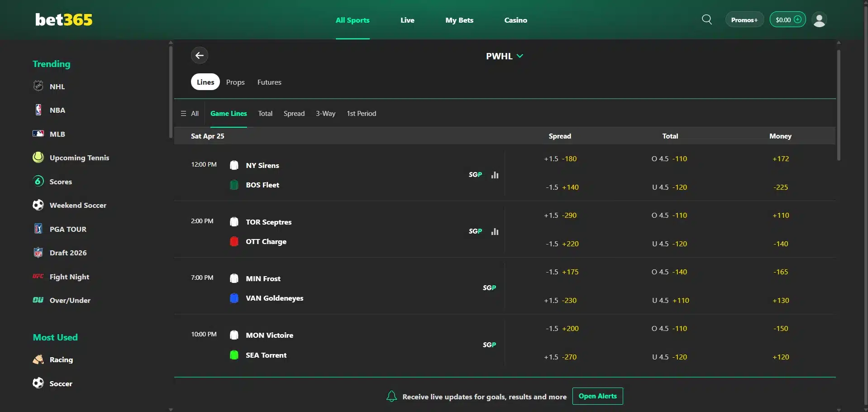The image size is (868, 412).
Task: Click the Upcoming Tennis ball icon
Action: 38,158
